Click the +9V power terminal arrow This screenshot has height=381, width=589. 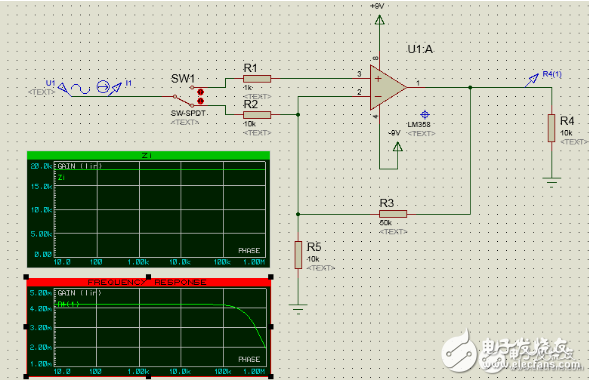[x=379, y=20]
